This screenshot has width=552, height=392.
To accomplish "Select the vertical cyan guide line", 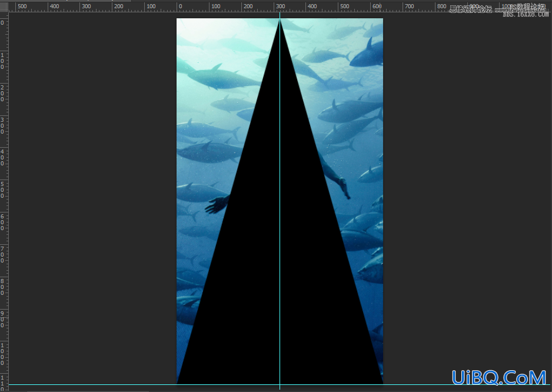I will tap(280, 201).
